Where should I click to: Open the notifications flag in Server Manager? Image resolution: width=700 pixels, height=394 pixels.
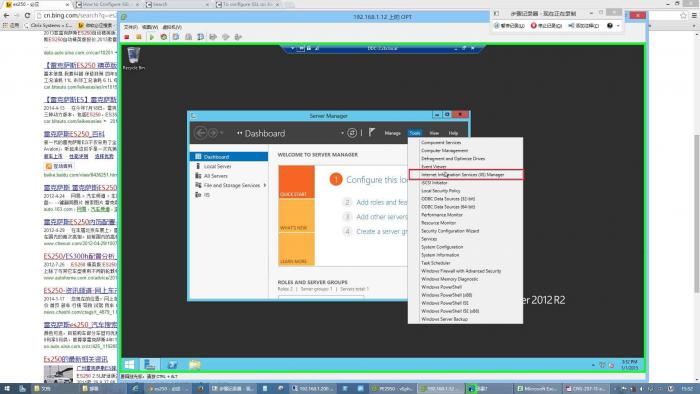(x=372, y=133)
